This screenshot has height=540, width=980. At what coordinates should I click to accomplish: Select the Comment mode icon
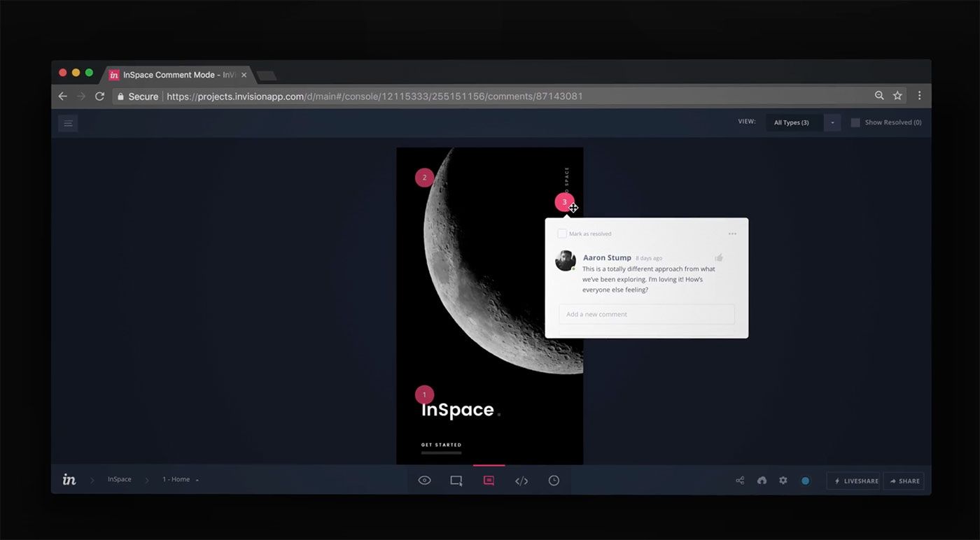click(489, 481)
